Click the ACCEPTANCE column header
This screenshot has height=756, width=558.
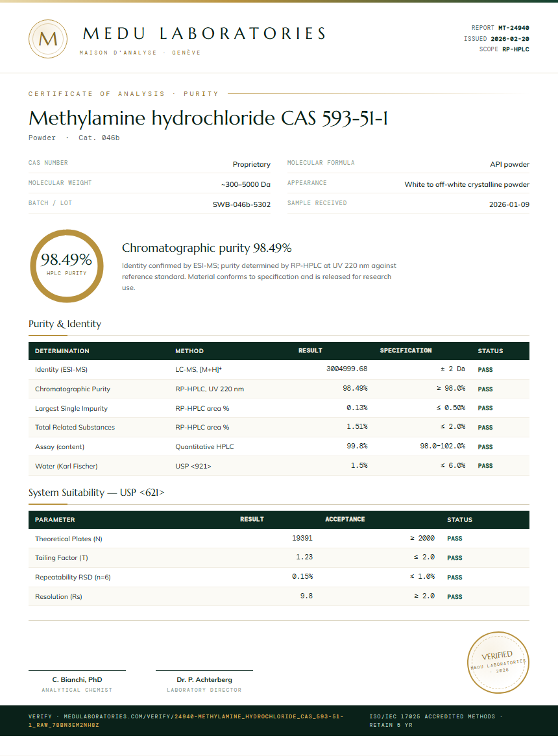point(345,519)
